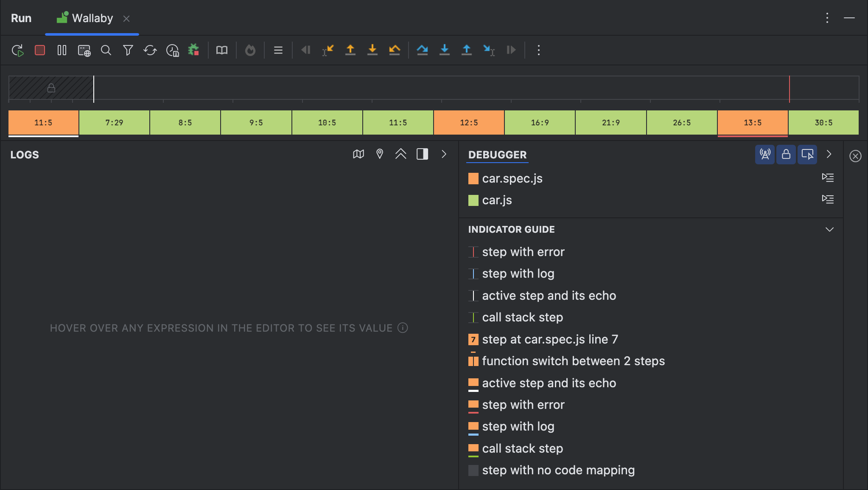Select orange timeline step 12:5
This screenshot has width=868, height=490.
[x=469, y=123]
